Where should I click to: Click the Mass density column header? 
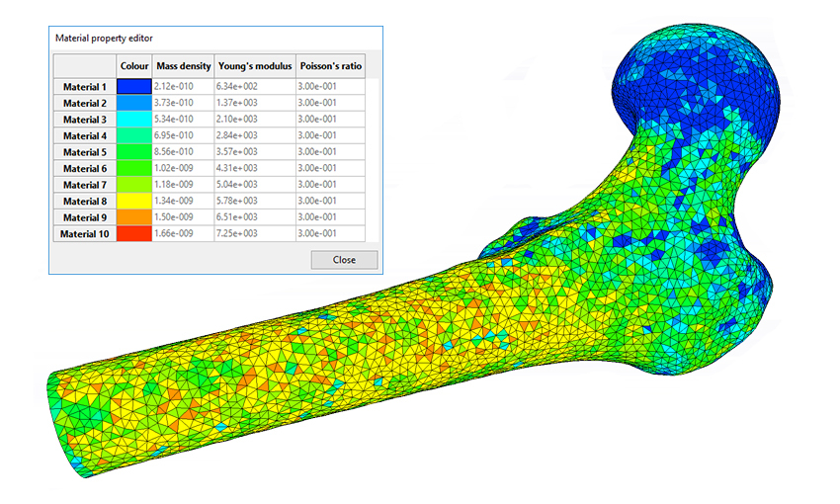[x=183, y=66]
